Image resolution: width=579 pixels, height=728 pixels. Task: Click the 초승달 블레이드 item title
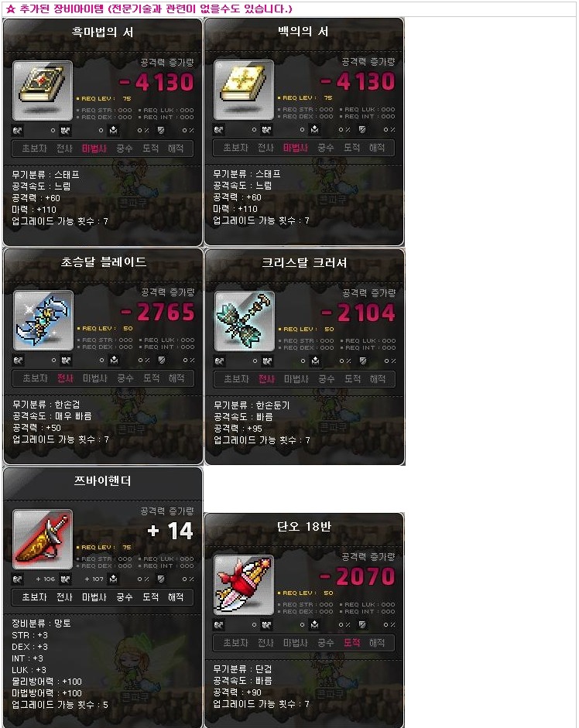104,261
